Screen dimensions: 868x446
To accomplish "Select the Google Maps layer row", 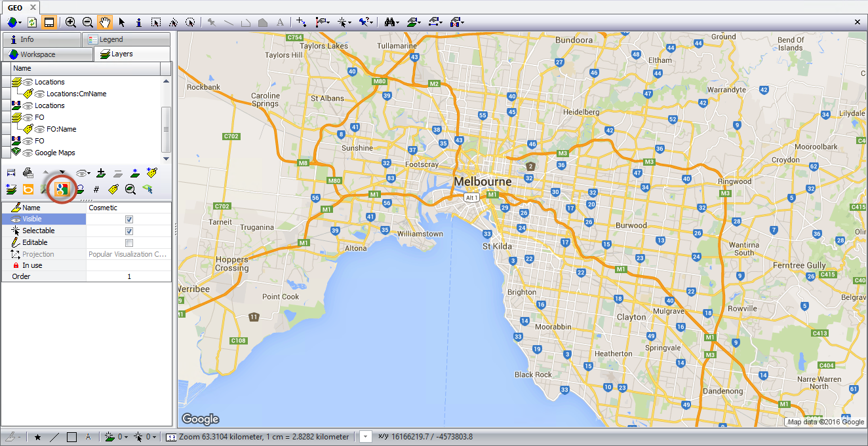I will (x=86, y=153).
